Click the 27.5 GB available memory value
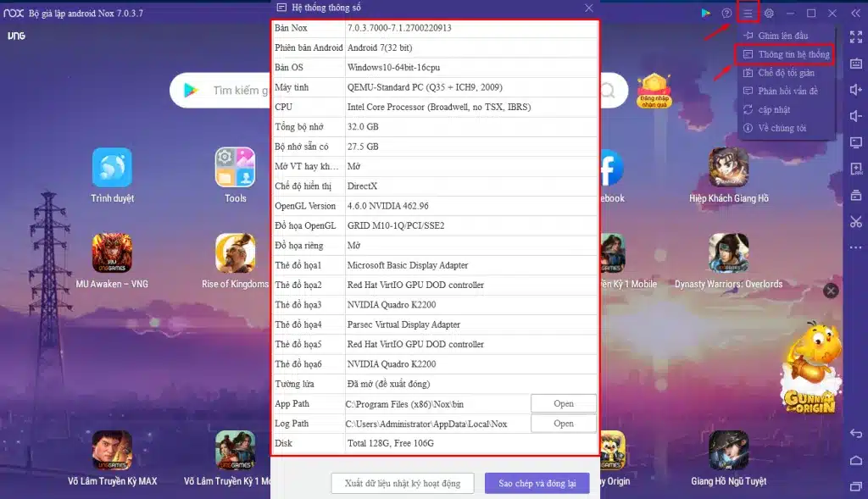868x499 pixels. (363, 147)
